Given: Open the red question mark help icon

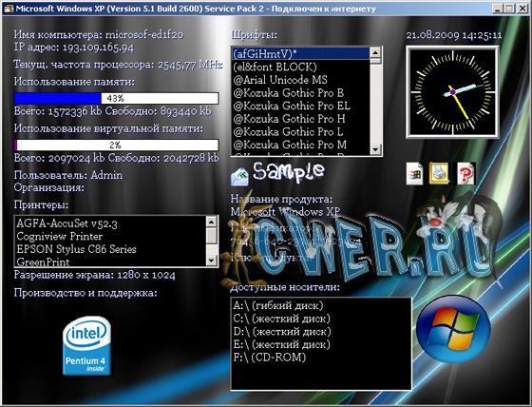Looking at the screenshot, I should pos(465,174).
